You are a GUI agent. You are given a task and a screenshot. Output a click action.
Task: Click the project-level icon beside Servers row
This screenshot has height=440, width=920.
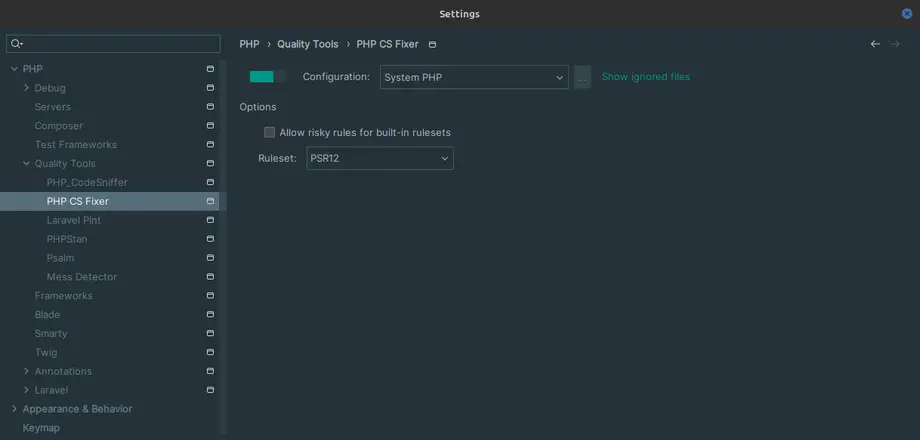(x=210, y=107)
